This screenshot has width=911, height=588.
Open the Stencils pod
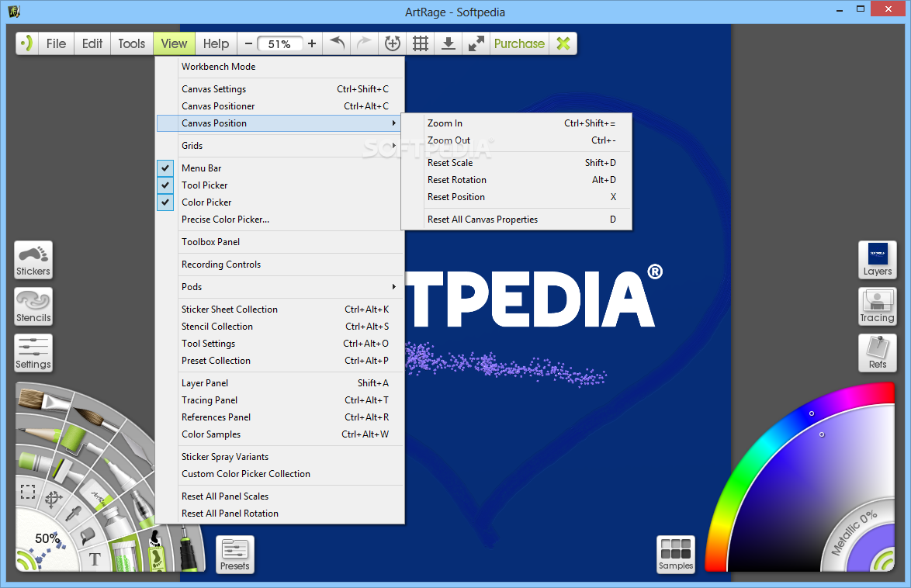(x=33, y=306)
